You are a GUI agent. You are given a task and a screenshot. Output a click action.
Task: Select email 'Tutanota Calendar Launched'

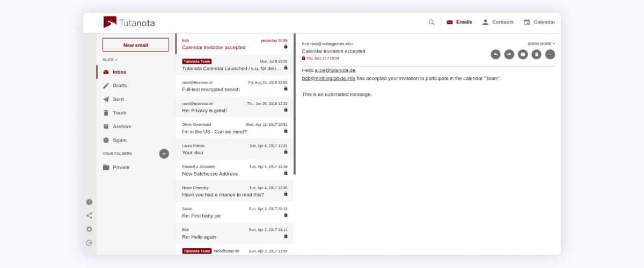(x=235, y=65)
